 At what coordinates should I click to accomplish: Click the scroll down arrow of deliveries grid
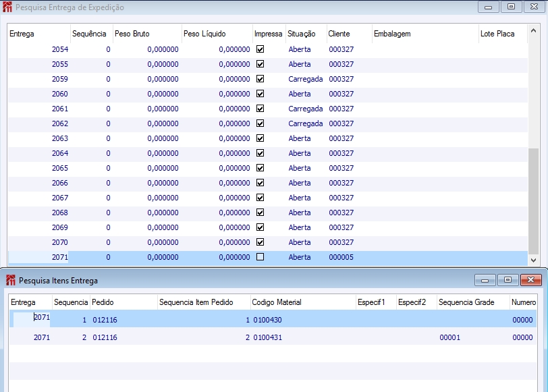click(533, 260)
